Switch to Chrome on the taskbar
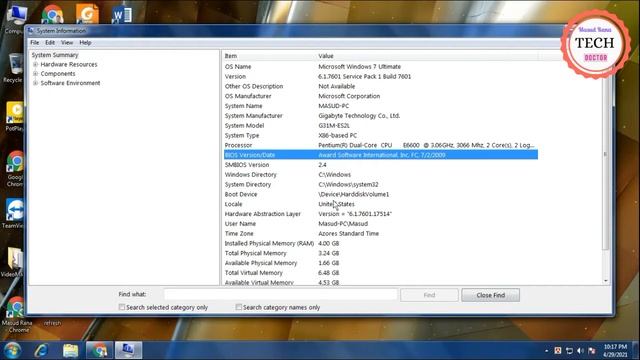This screenshot has width=640, height=360. coord(99,350)
